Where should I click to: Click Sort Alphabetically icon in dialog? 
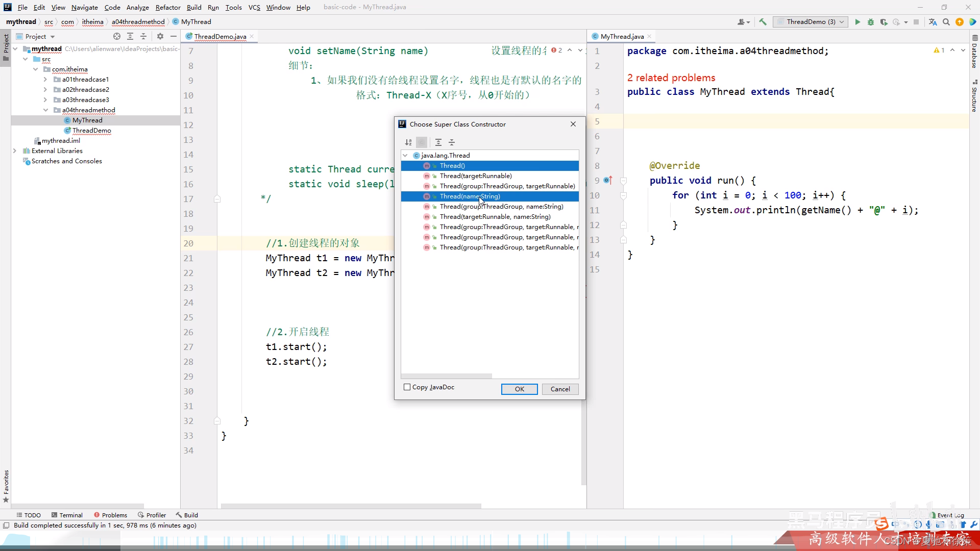pos(408,142)
